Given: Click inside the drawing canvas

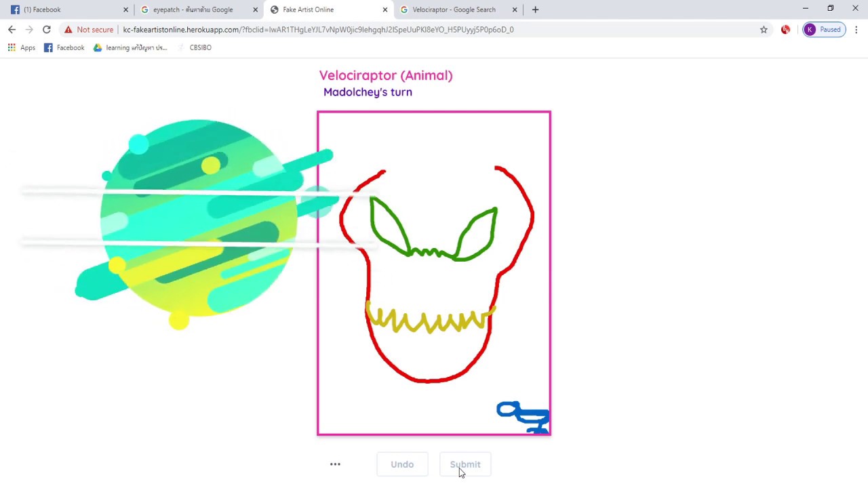Looking at the screenshot, I should pyautogui.click(x=434, y=273).
